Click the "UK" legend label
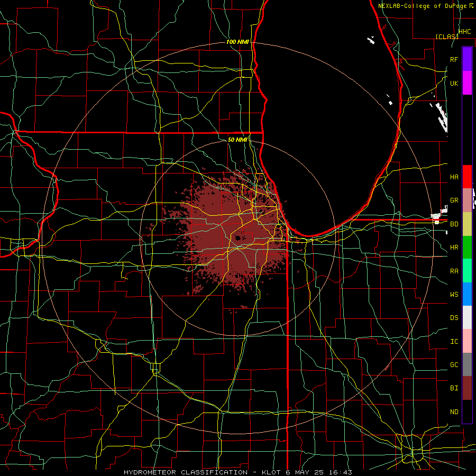This screenshot has height=476, width=476. point(454,83)
